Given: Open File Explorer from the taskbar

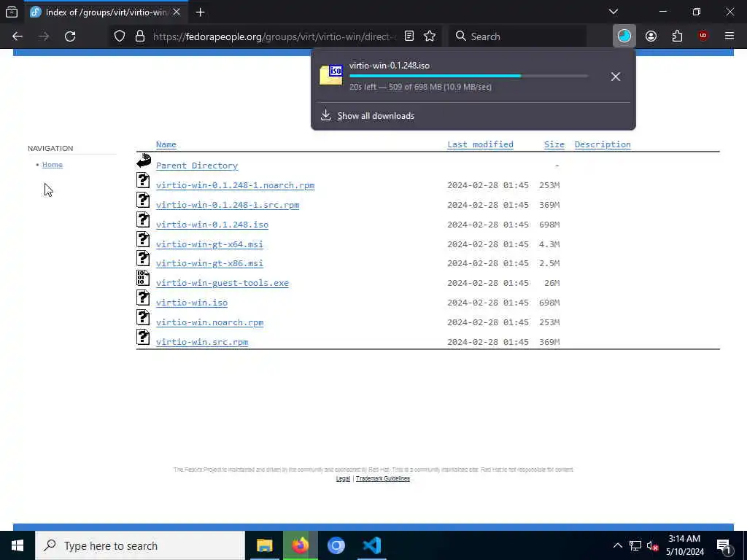Looking at the screenshot, I should click(264, 545).
